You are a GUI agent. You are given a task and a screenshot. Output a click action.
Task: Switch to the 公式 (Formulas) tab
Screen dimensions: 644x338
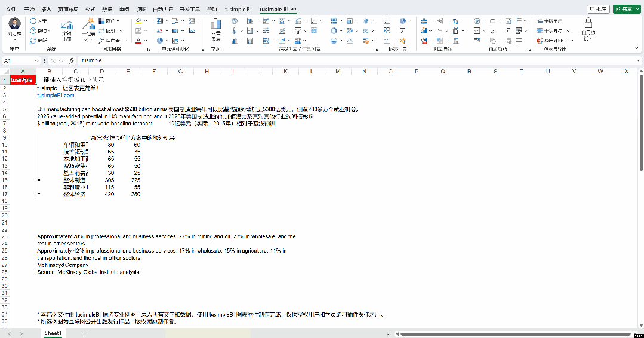tap(90, 10)
